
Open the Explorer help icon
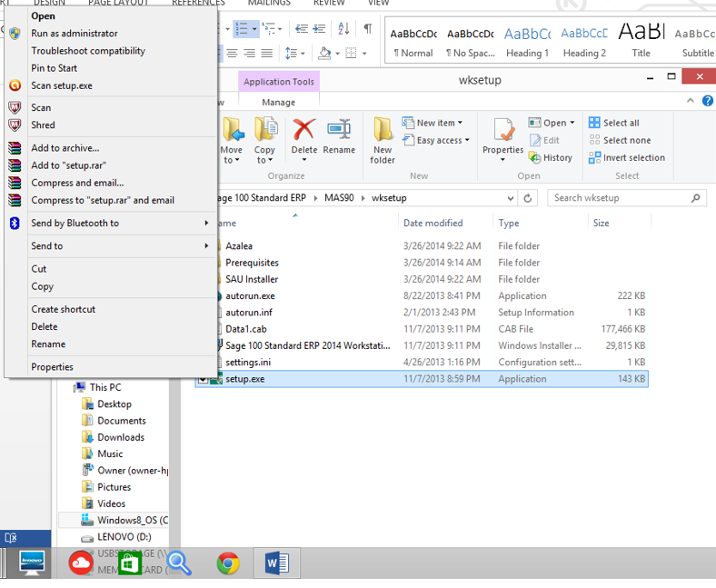point(707,101)
